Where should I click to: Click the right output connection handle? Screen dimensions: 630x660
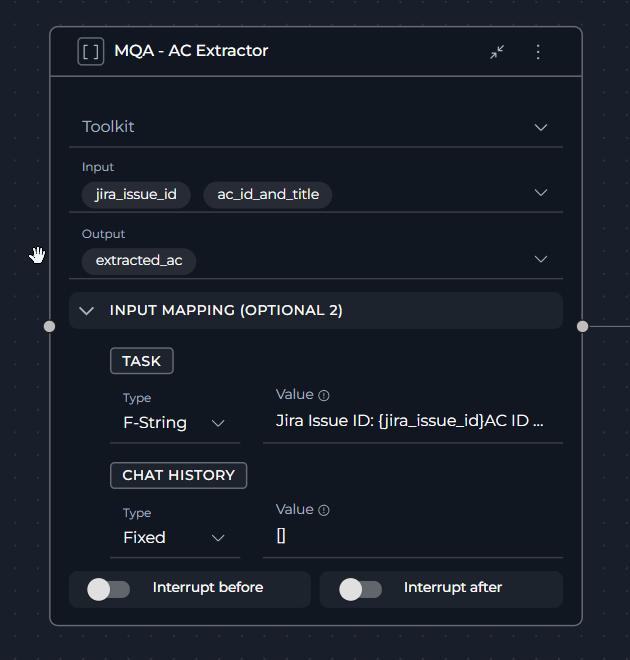pos(582,326)
